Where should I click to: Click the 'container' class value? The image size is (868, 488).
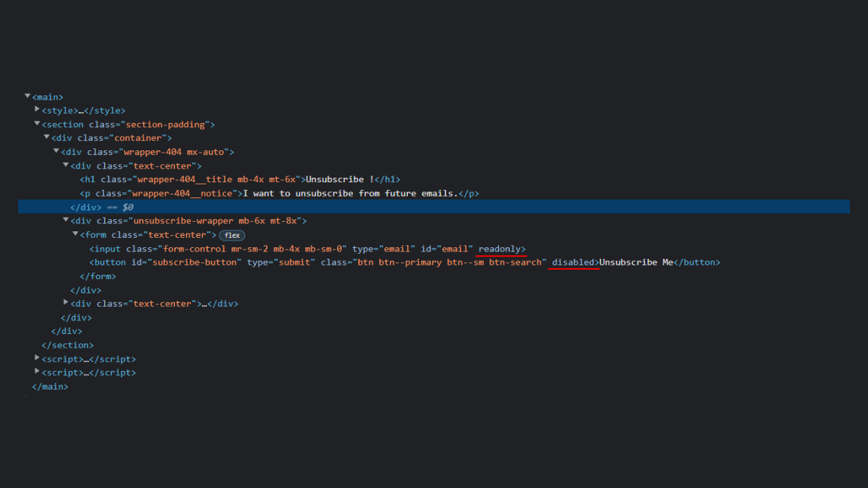click(x=139, y=138)
